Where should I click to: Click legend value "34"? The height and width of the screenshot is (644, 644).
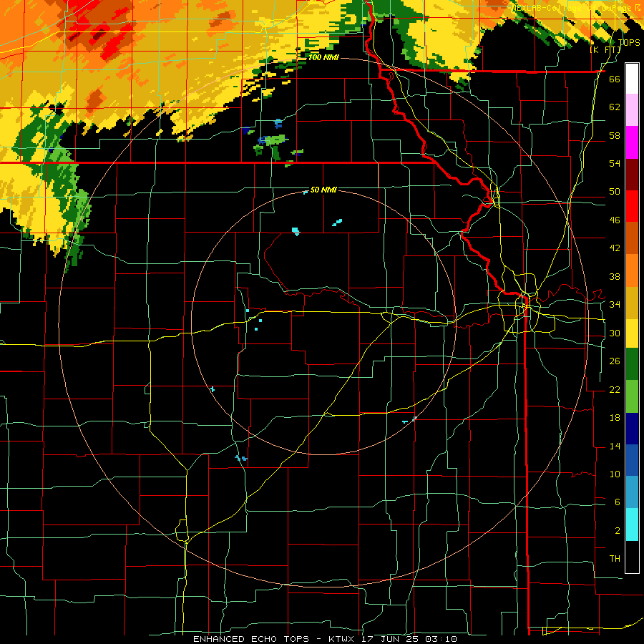615,305
